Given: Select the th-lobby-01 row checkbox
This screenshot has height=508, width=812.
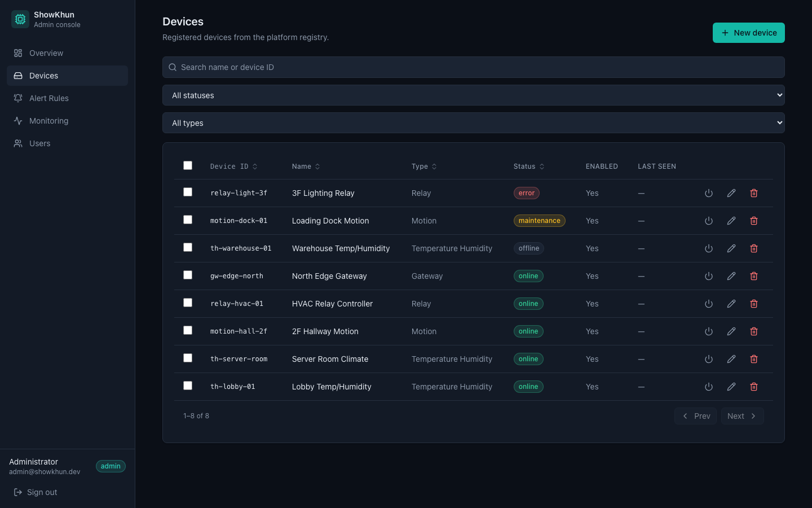Looking at the screenshot, I should pos(188,386).
